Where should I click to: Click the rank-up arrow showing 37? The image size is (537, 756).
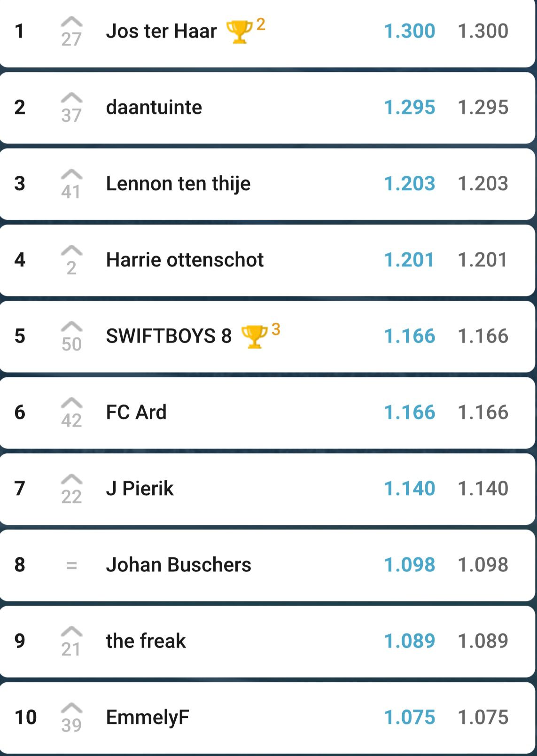click(x=71, y=108)
